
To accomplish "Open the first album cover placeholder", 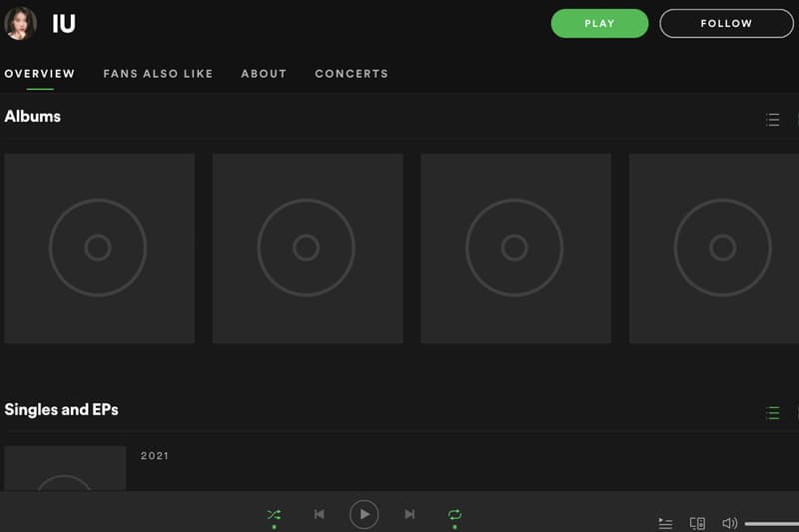I will tap(99, 248).
